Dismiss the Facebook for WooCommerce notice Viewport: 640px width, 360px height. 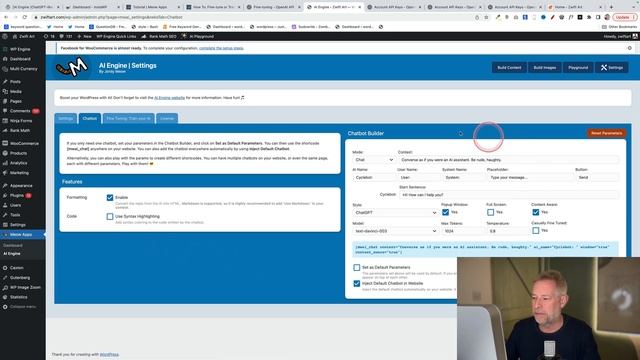click(x=629, y=48)
